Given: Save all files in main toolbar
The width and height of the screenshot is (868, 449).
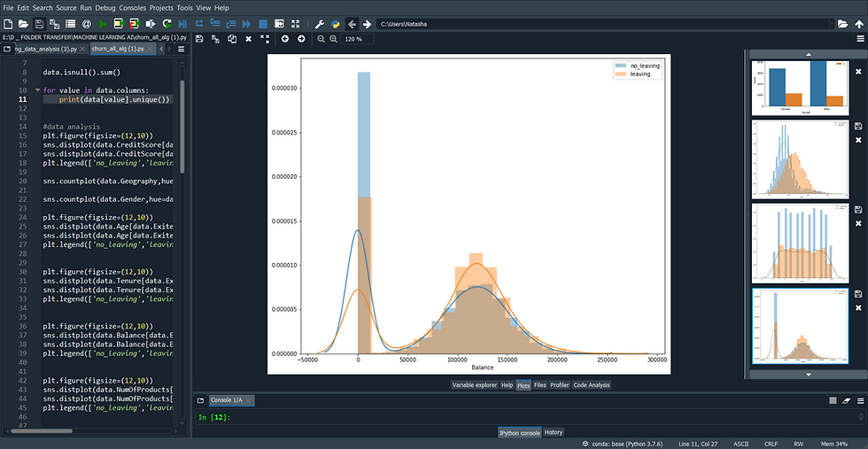Looking at the screenshot, I should 54,24.
